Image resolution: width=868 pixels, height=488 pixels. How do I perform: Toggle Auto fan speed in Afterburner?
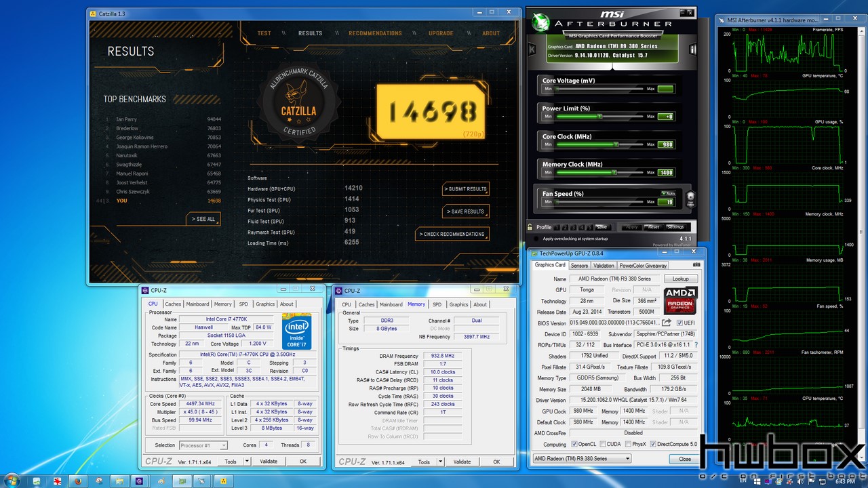coord(668,193)
